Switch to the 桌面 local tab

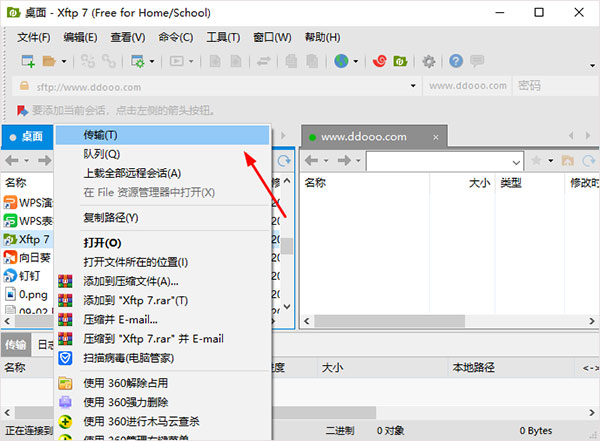(28, 137)
